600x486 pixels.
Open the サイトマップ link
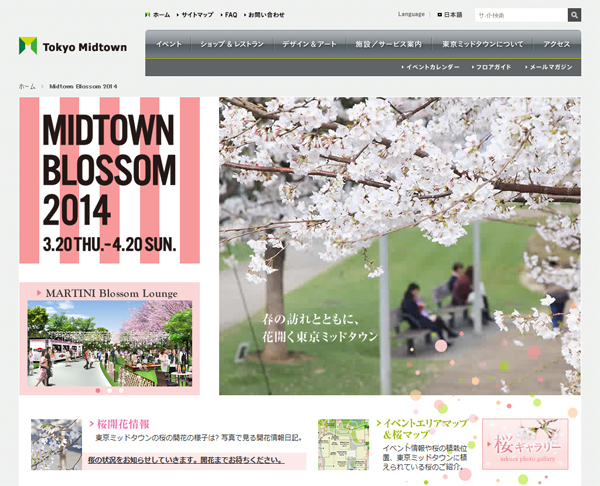coord(195,15)
